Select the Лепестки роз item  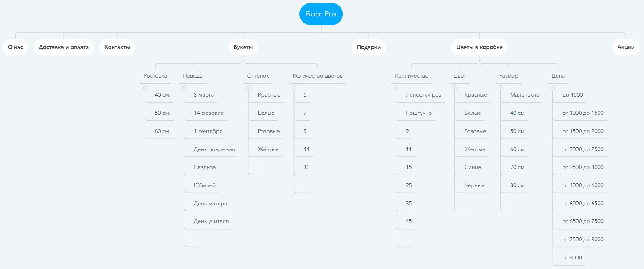coord(423,95)
